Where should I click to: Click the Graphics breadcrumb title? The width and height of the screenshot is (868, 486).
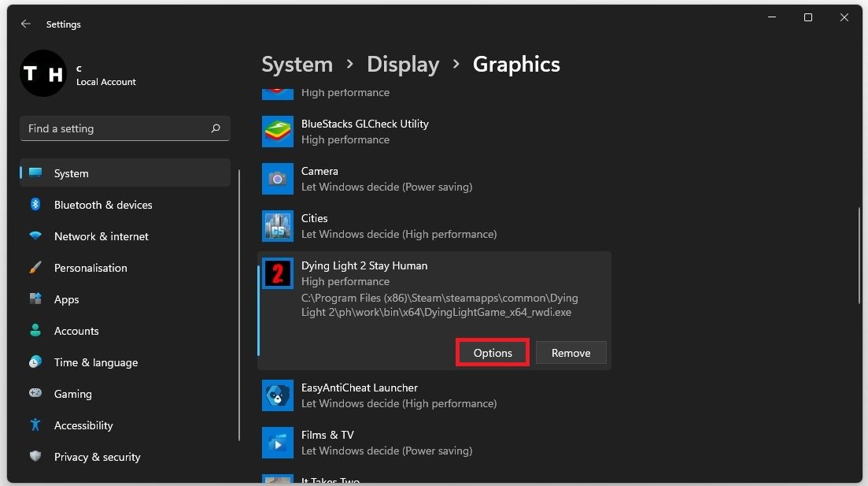tap(516, 65)
